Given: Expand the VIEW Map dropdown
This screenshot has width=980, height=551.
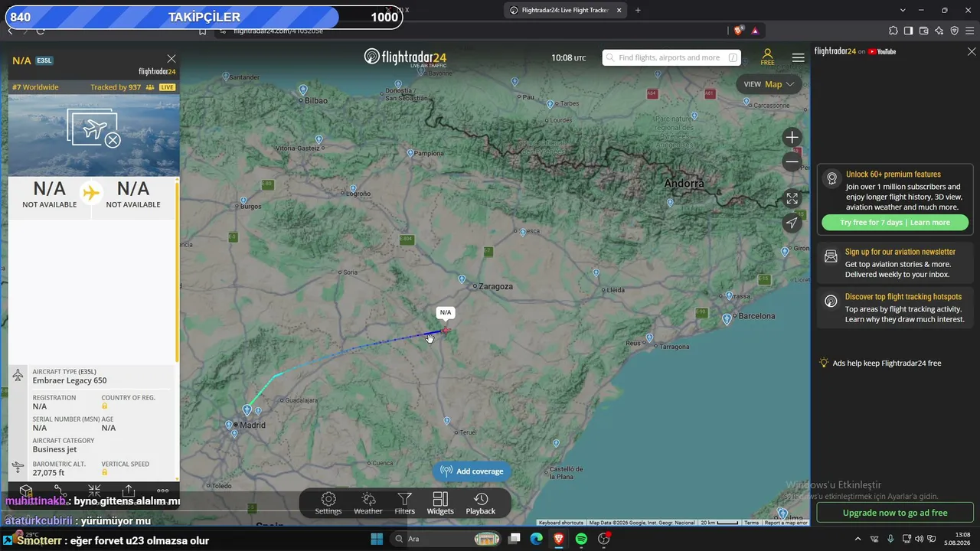Looking at the screenshot, I should (x=769, y=84).
